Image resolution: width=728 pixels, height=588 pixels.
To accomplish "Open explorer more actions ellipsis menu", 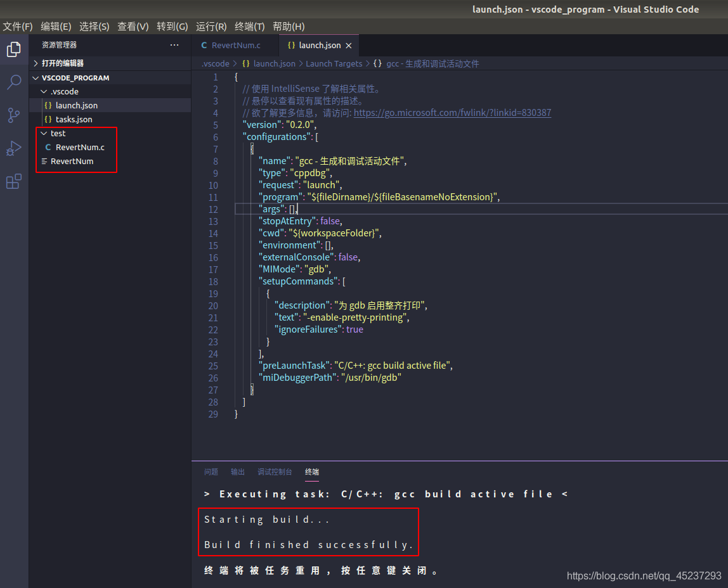I will click(x=174, y=45).
